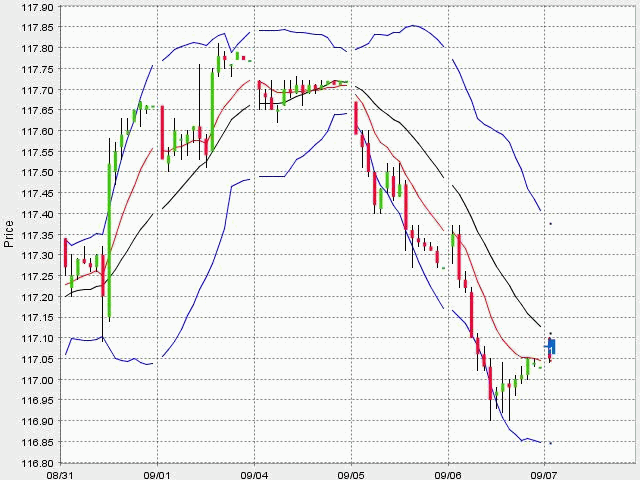Click the 117.20 price axis label

click(x=37, y=297)
